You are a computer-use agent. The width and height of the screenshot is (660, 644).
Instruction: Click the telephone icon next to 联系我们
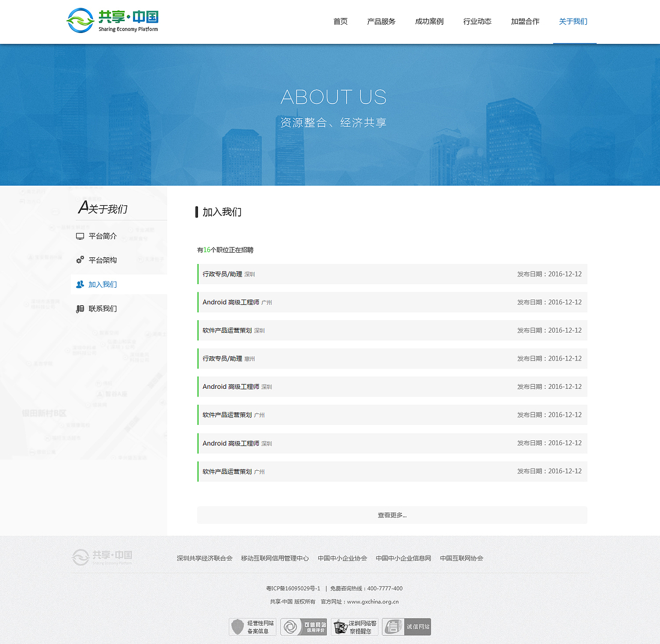79,308
